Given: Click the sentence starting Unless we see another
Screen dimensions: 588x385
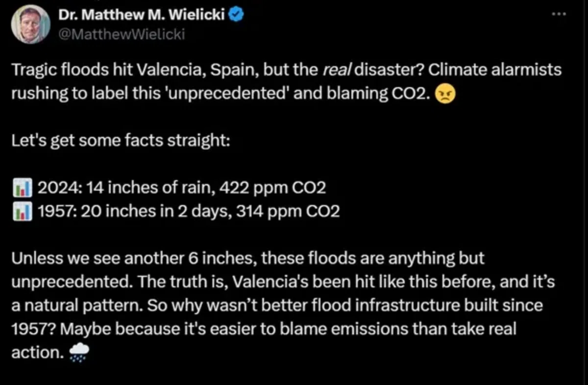Looking at the screenshot, I should point(247,258).
